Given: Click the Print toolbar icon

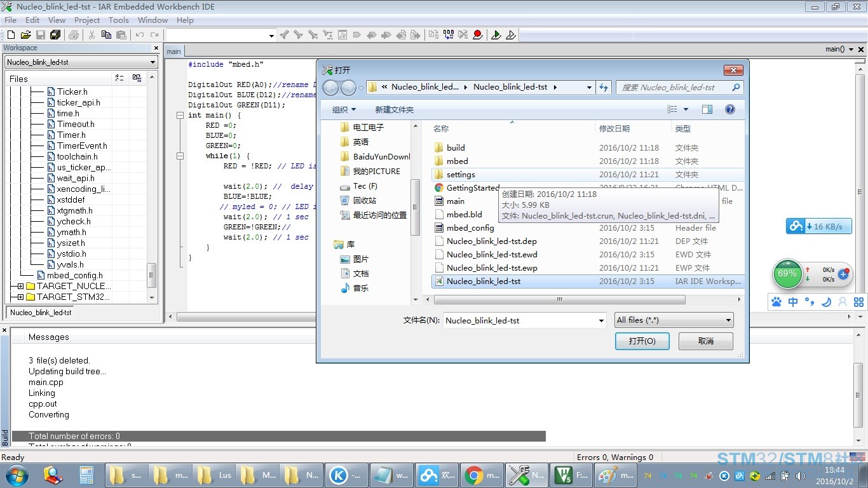Looking at the screenshot, I should click(74, 35).
